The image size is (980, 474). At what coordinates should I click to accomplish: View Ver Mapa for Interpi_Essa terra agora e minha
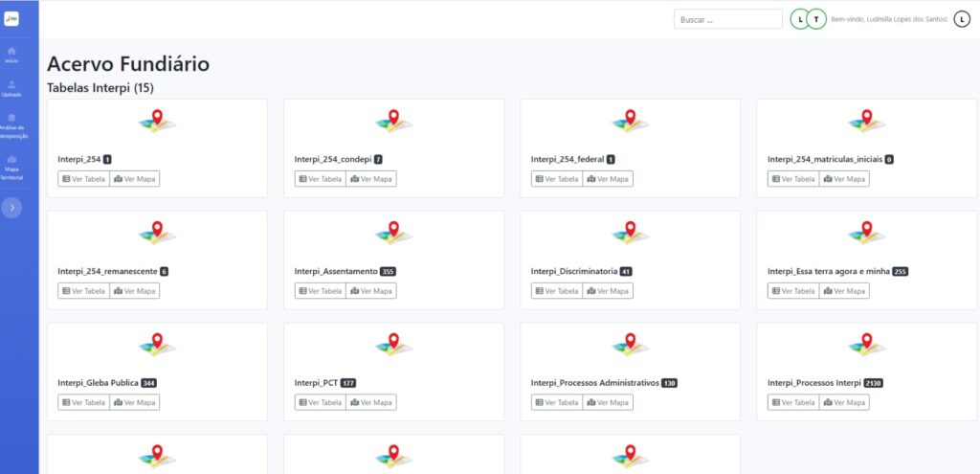[844, 291]
